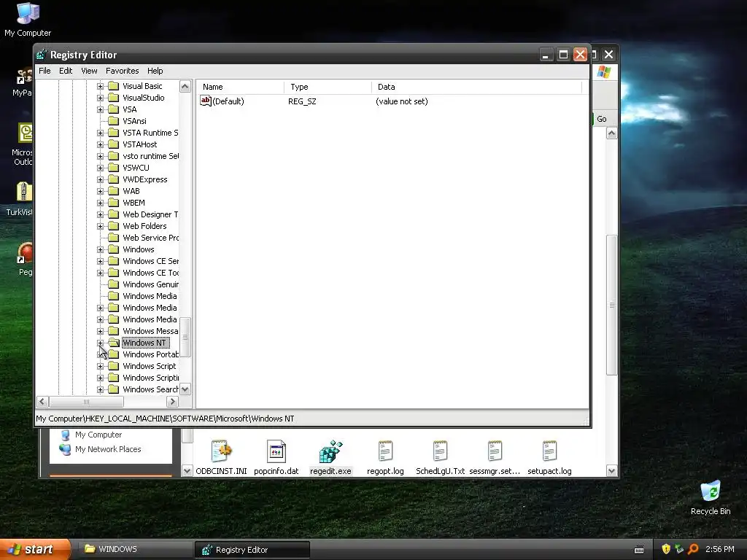
Task: Click the open Windows NT folder icon
Action: pyautogui.click(x=113, y=343)
